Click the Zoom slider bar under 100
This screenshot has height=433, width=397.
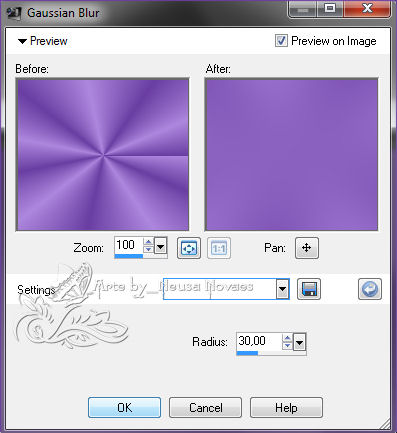(141, 256)
